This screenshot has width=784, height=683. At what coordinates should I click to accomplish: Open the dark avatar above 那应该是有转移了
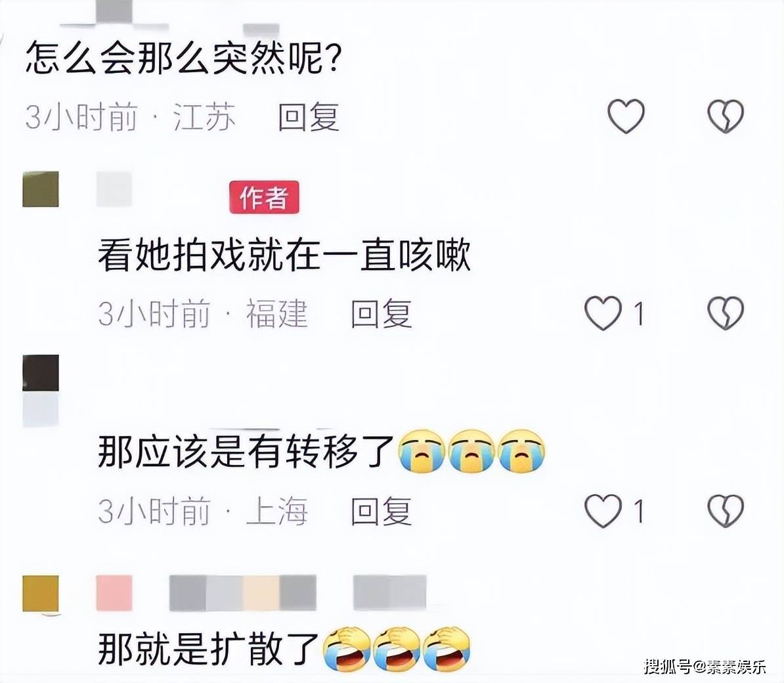click(41, 373)
